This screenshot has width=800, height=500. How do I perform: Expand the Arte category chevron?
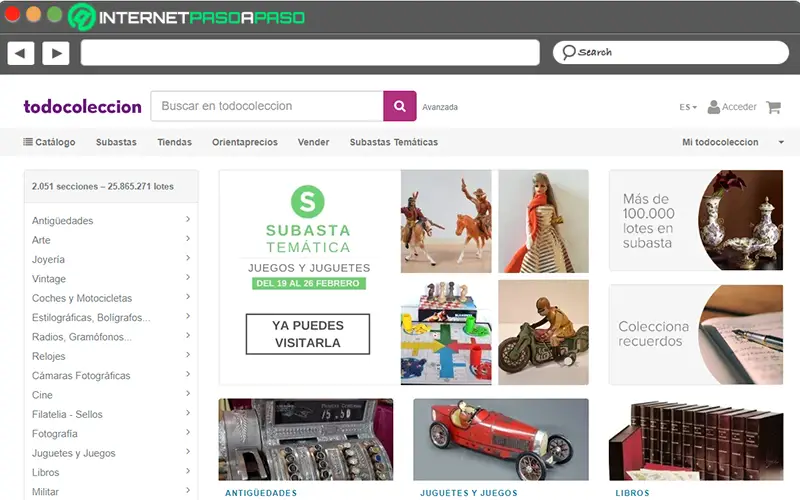[x=188, y=238]
